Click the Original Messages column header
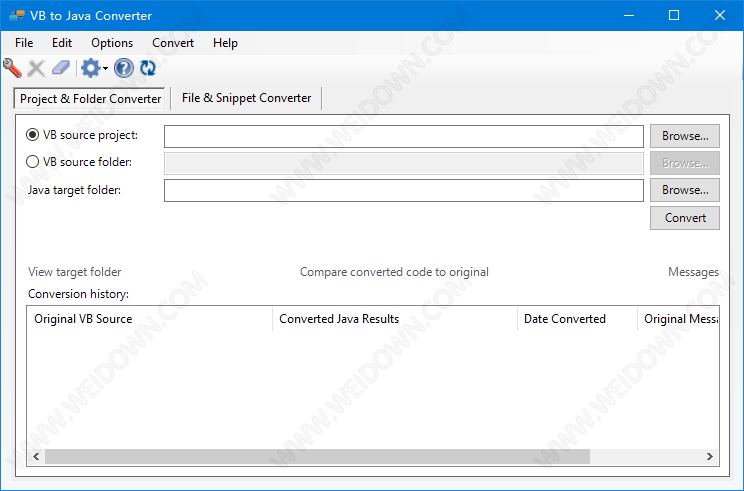Screen dimensions: 744x491 pos(679,319)
